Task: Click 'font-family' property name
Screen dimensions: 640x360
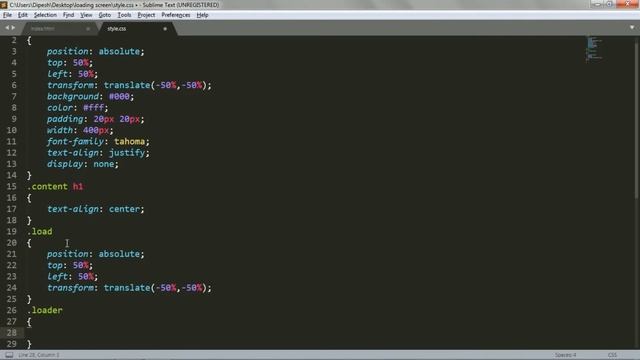Action: point(75,142)
